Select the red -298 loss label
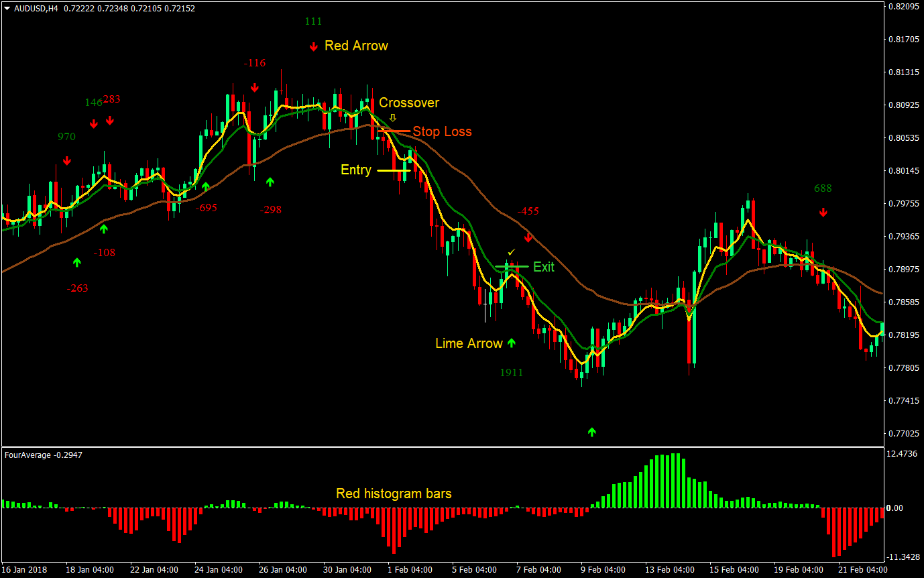Image resolution: width=924 pixels, height=578 pixels. [270, 210]
